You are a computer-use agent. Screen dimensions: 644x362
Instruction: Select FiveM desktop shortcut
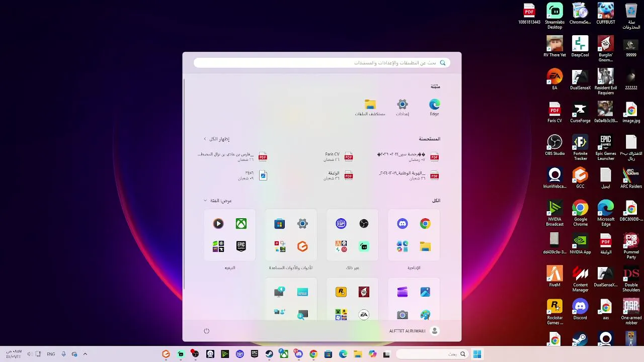(554, 277)
